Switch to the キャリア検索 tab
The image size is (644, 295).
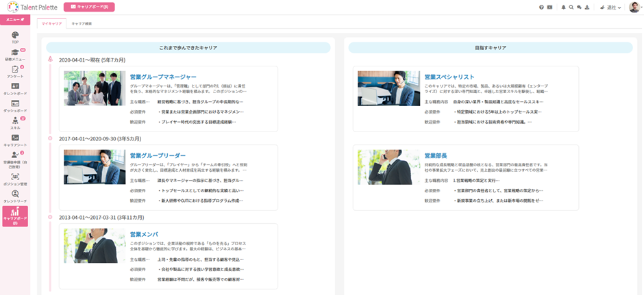pos(82,23)
